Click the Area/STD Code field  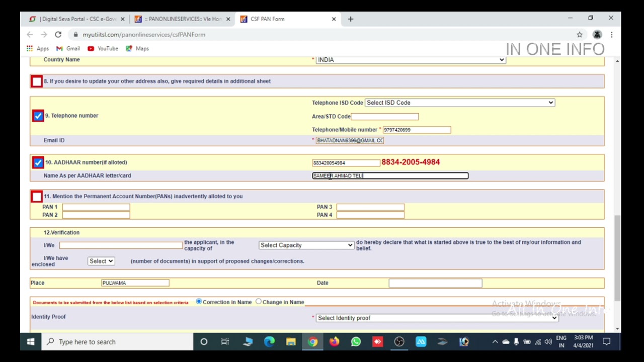click(x=384, y=116)
